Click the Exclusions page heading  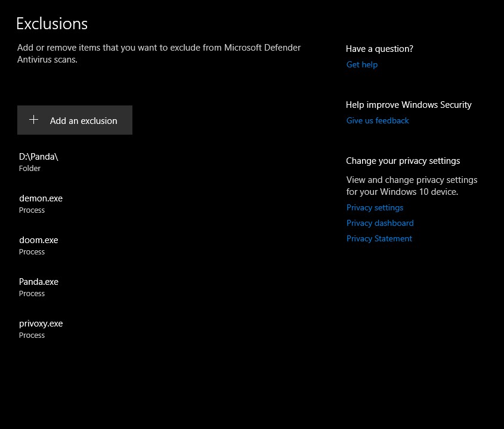click(x=52, y=24)
